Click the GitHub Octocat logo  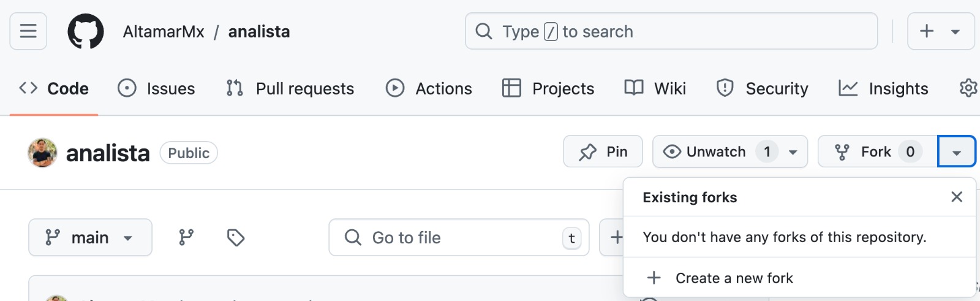click(86, 31)
